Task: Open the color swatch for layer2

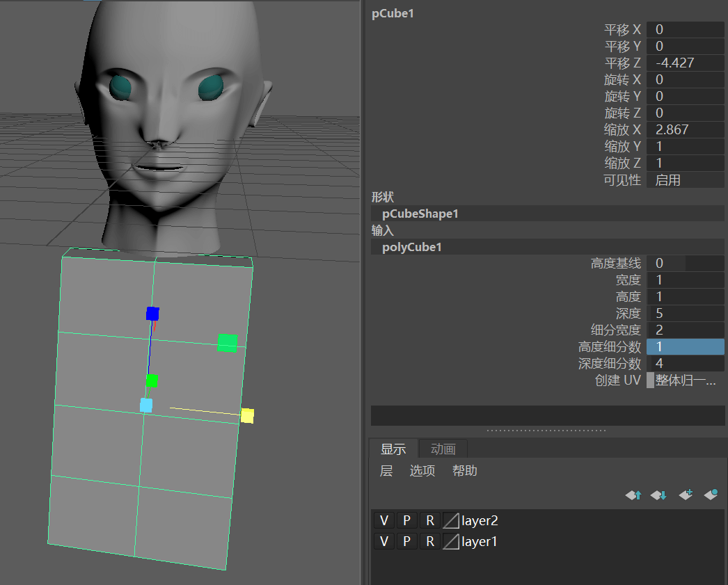Action: 451,520
